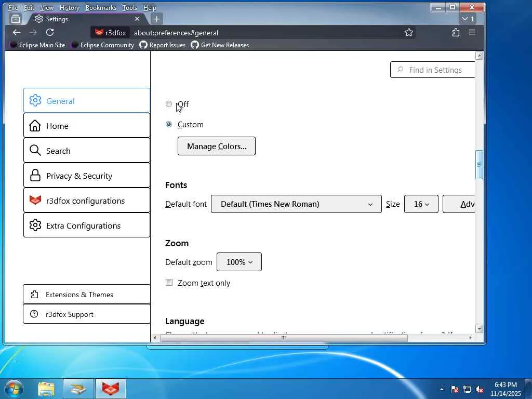Open a new tab with the plus button
Image resolution: width=532 pixels, height=399 pixels.
tap(156, 19)
